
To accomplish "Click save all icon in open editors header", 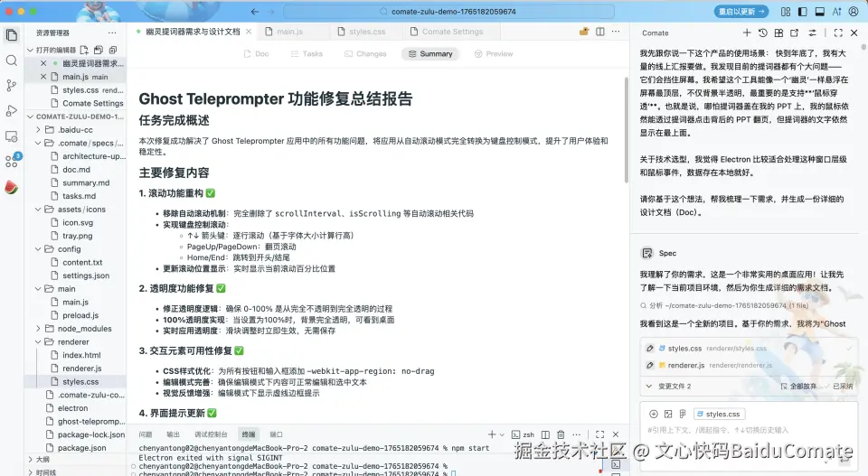I will [x=99, y=50].
